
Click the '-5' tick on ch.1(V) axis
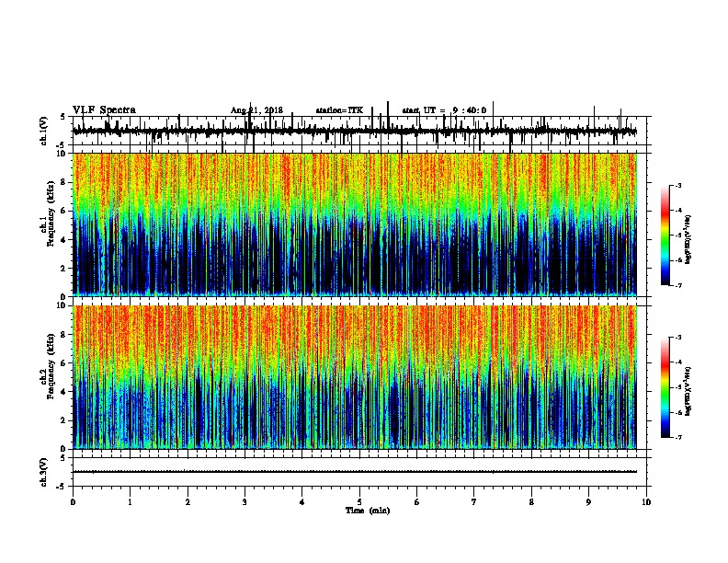click(x=62, y=145)
